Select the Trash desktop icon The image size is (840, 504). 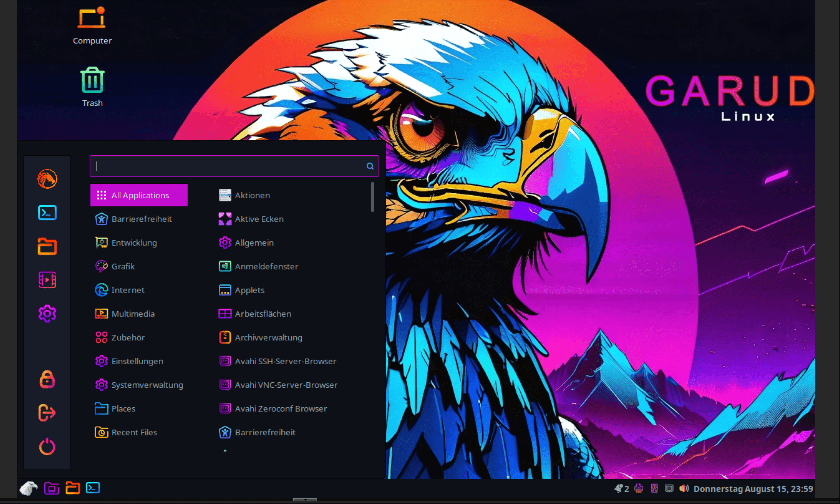[x=92, y=87]
